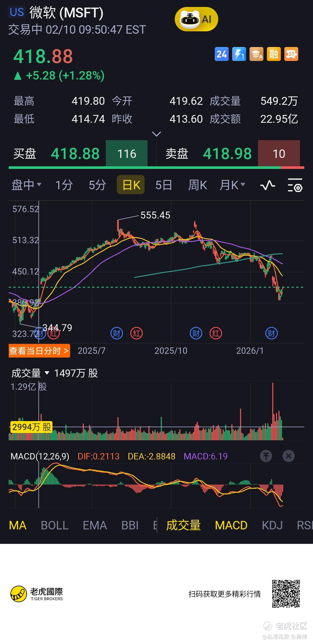Screen dimensions: 313x644
Task: Tap the US market tag
Action: coord(17,12)
